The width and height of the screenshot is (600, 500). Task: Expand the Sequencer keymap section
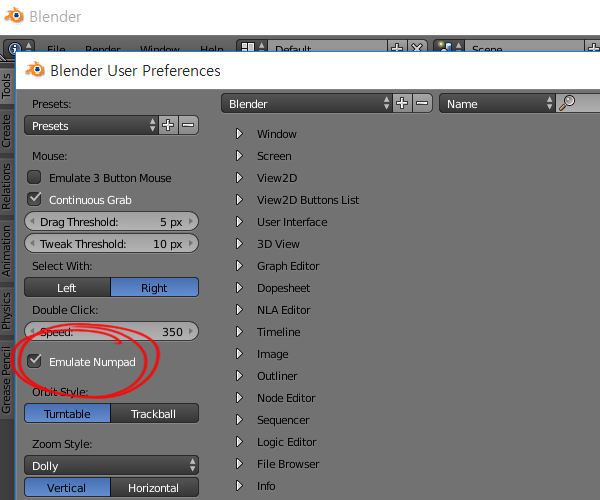click(x=240, y=420)
